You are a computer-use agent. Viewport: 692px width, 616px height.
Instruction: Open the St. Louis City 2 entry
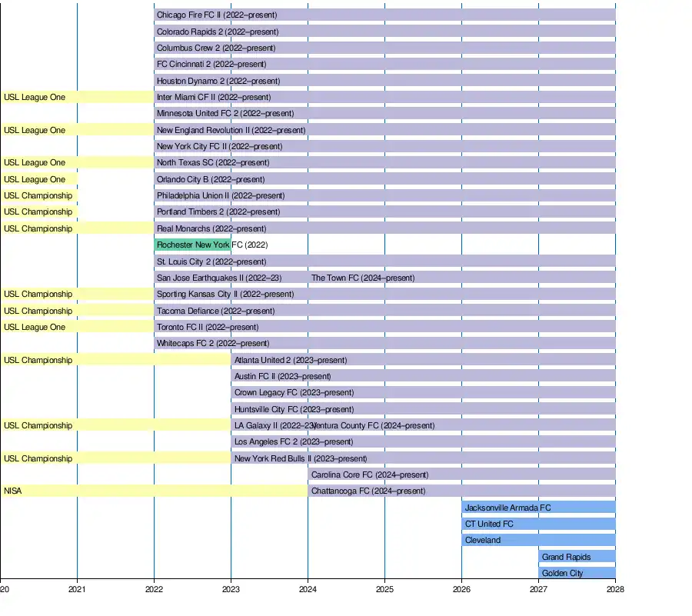pyautogui.click(x=211, y=262)
